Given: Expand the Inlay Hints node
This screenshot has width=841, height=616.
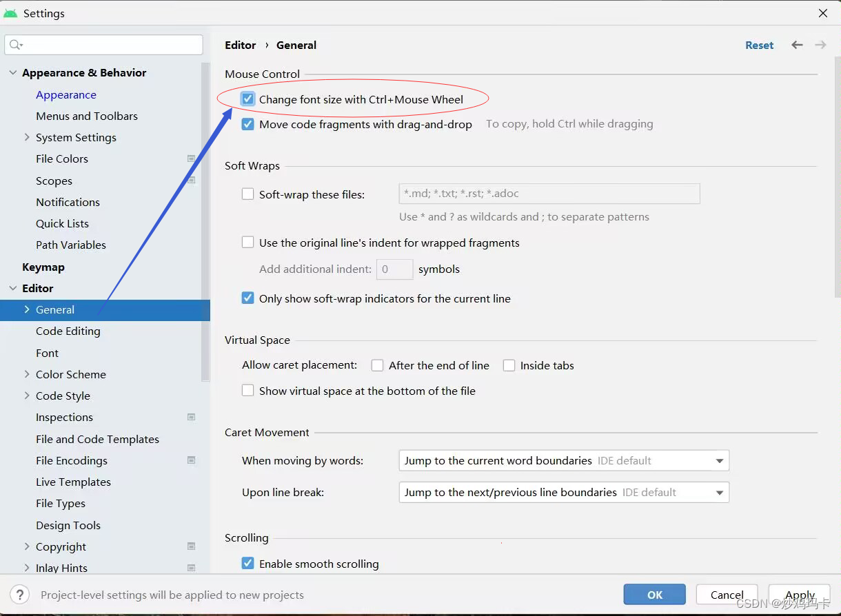Looking at the screenshot, I should (27, 568).
